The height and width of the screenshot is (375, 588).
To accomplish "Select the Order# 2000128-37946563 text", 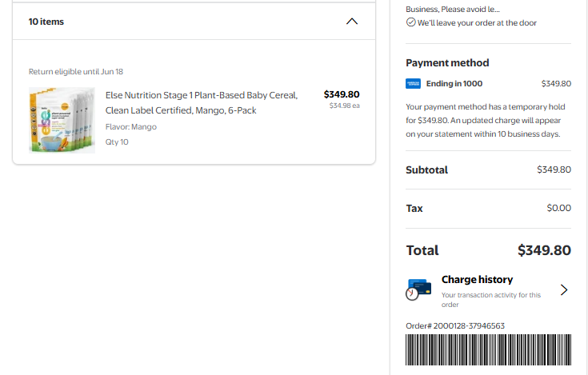I will point(455,326).
